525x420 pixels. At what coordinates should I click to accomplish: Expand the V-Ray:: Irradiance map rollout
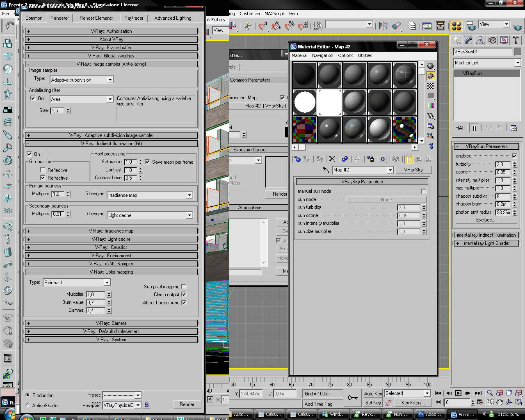[111, 231]
